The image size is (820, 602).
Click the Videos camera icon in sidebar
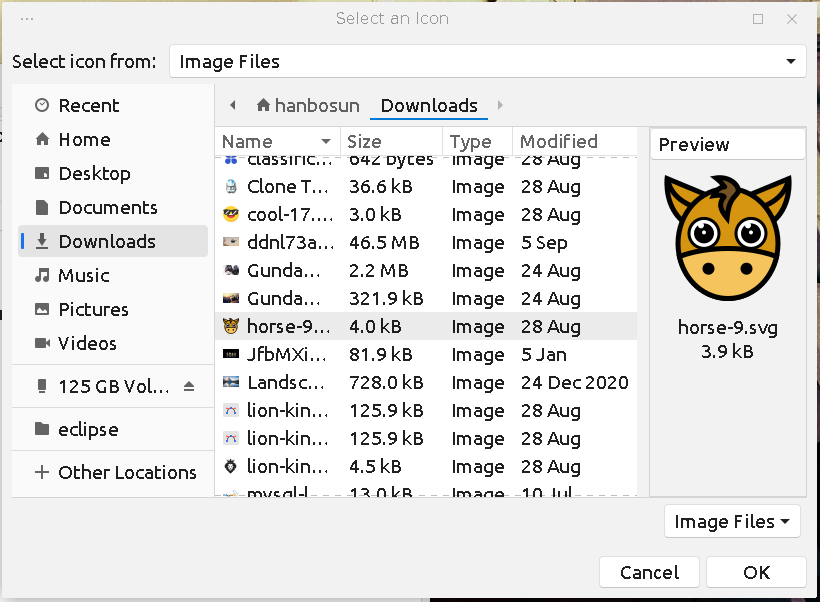point(42,343)
